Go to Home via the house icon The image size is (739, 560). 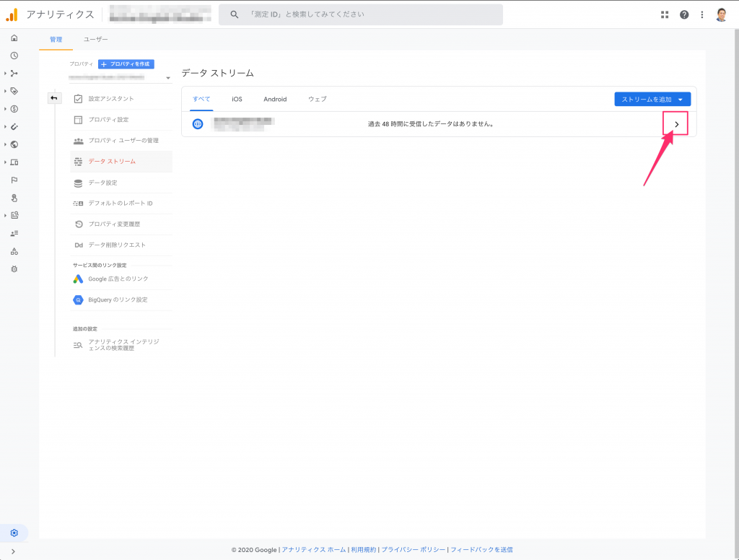tap(14, 38)
